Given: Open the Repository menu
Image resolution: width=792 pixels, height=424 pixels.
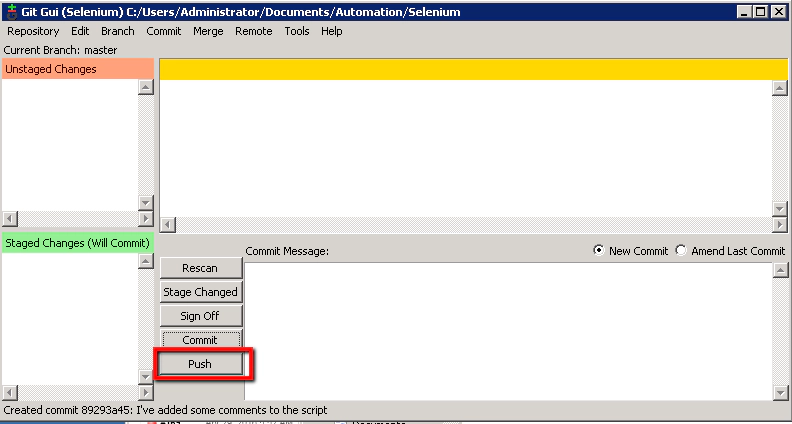Looking at the screenshot, I should coord(33,31).
